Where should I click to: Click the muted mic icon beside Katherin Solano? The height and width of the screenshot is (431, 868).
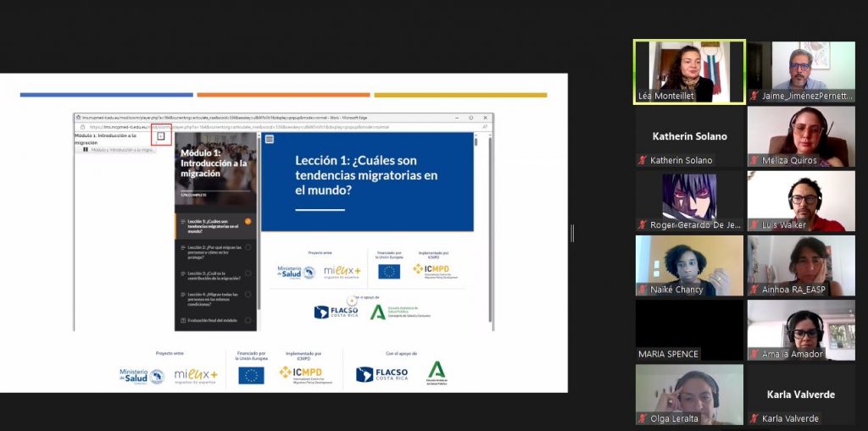(643, 160)
